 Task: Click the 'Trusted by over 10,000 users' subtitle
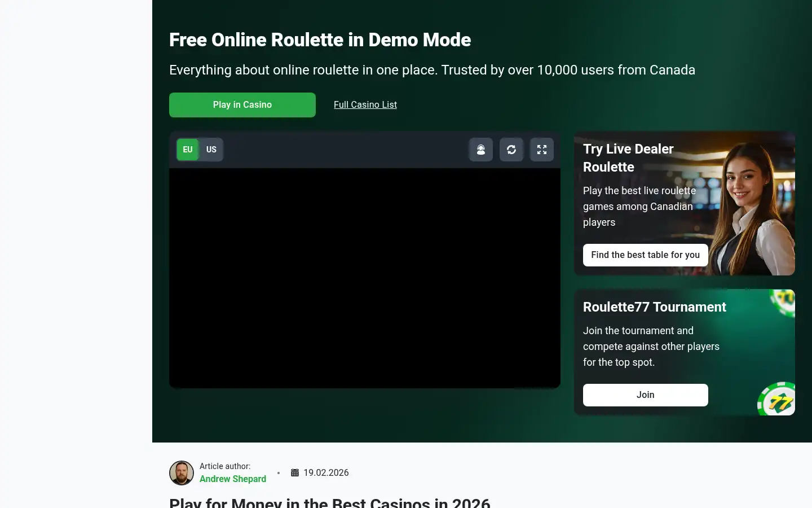(432, 70)
